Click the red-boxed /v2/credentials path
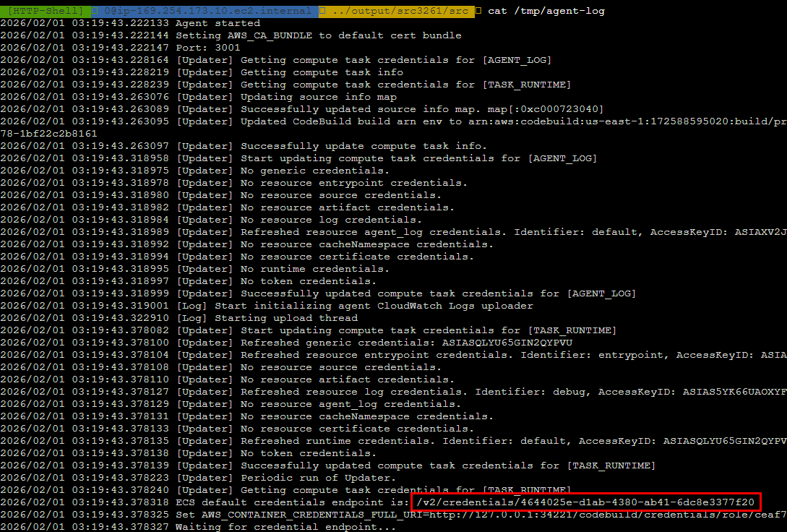787x532 pixels. [586, 502]
